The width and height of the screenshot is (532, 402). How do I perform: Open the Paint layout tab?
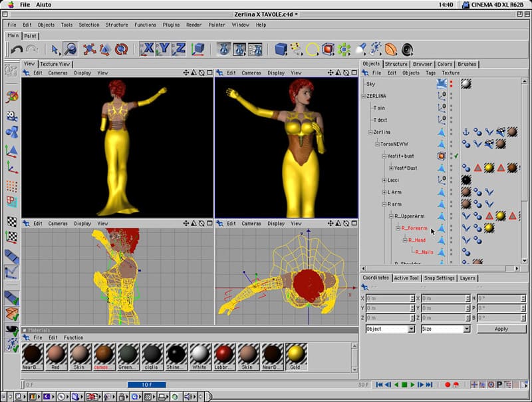click(x=30, y=36)
